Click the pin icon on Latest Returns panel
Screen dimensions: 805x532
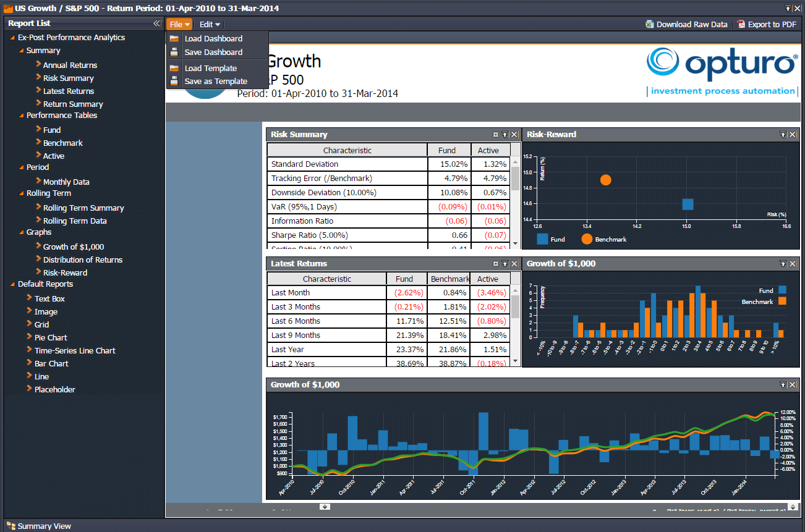(x=495, y=264)
